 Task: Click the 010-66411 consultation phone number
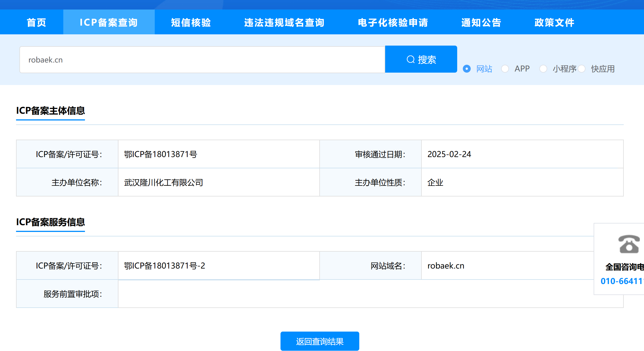point(622,281)
